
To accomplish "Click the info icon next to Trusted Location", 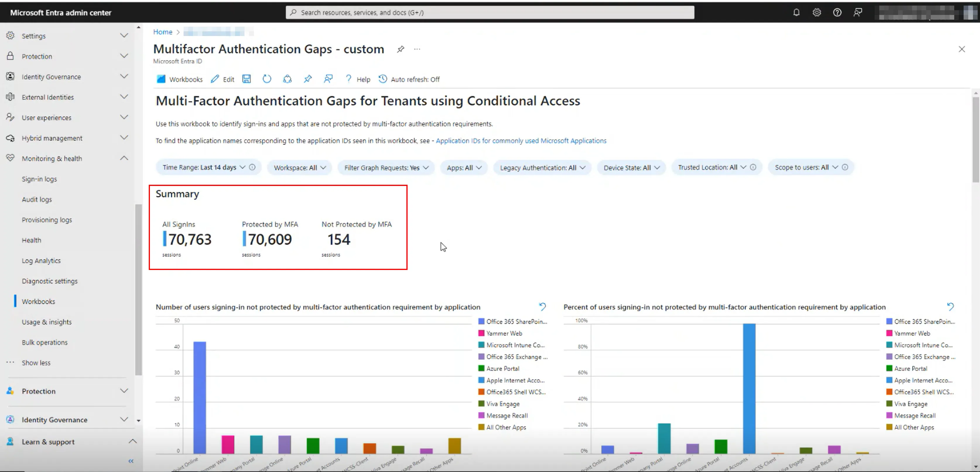I will pyautogui.click(x=753, y=167).
